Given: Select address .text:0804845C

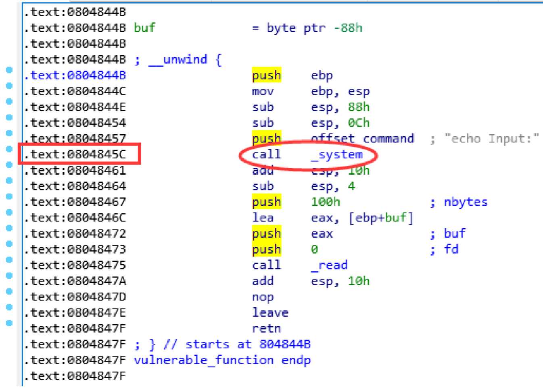Looking at the screenshot, I should pyautogui.click(x=75, y=154).
